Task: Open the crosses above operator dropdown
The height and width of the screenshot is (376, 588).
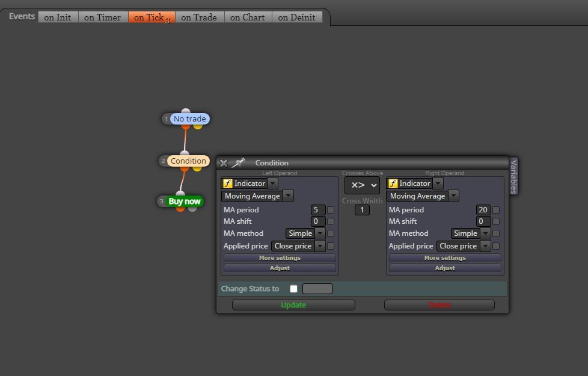Action: click(363, 185)
